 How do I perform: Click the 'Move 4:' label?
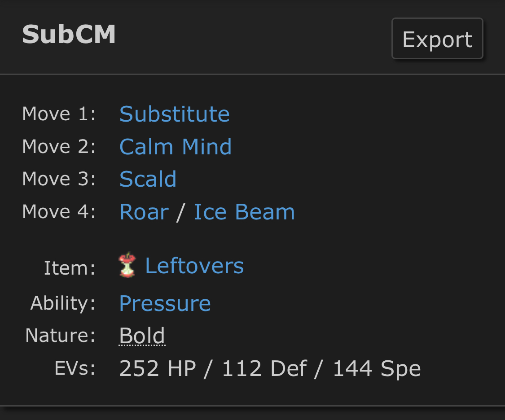pyautogui.click(x=59, y=212)
